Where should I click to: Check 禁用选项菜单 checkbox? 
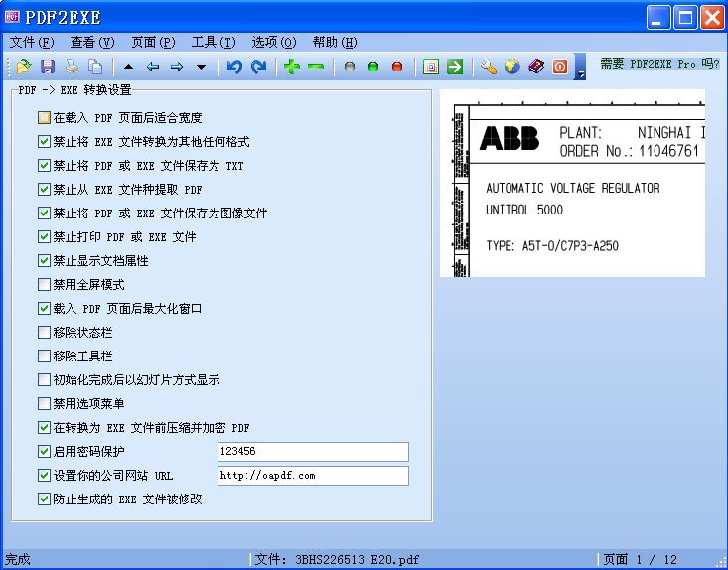(x=44, y=404)
